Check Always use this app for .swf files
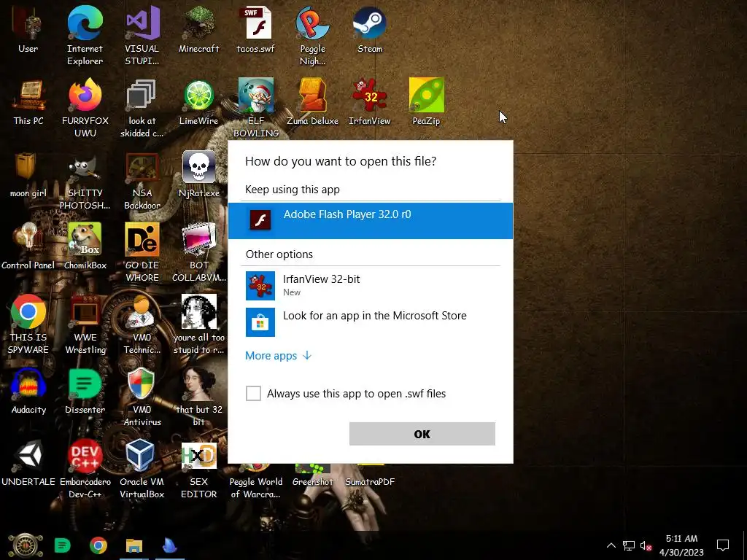Viewport: 747px width, 560px height. [x=253, y=393]
